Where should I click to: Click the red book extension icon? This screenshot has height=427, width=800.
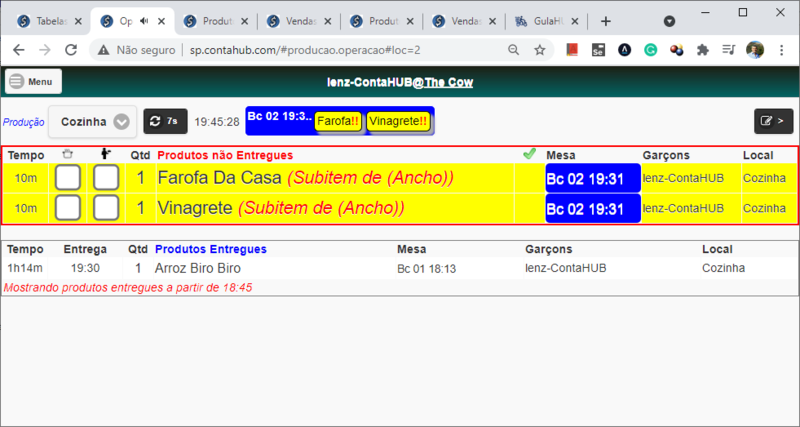click(572, 49)
